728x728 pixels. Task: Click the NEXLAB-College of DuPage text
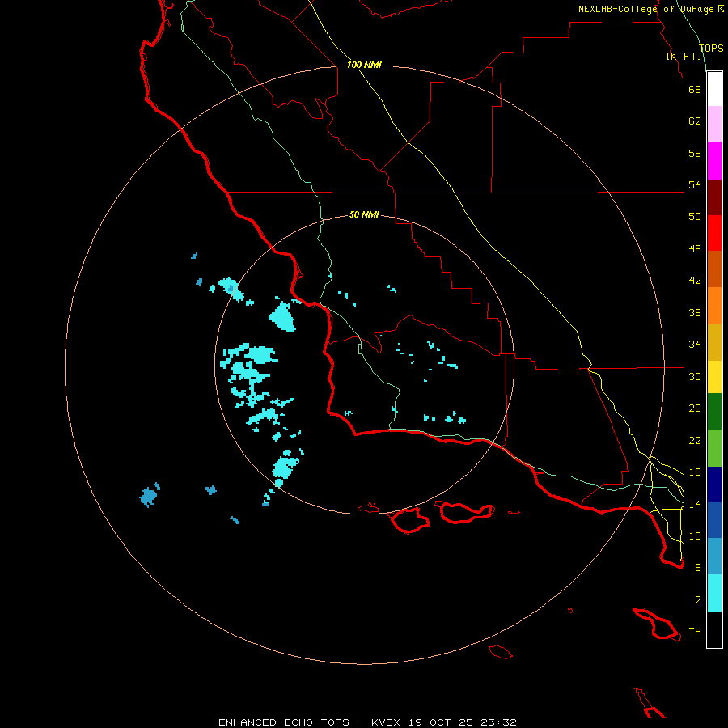point(645,9)
